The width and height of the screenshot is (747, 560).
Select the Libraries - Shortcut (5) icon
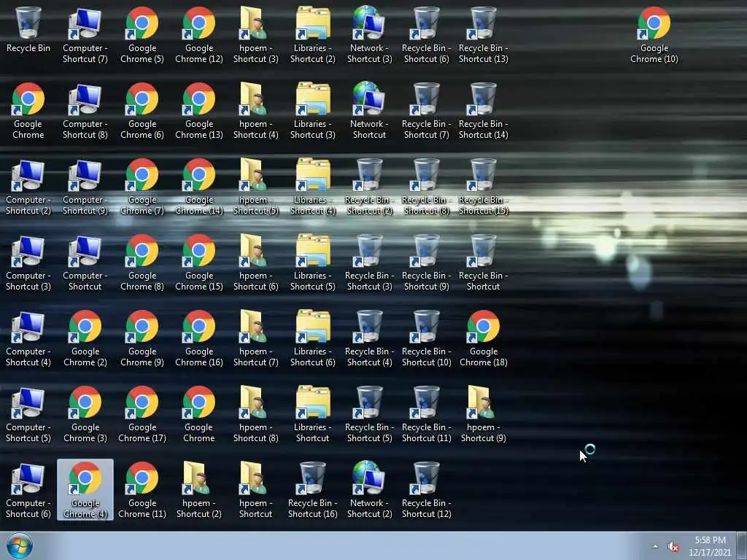(x=312, y=262)
